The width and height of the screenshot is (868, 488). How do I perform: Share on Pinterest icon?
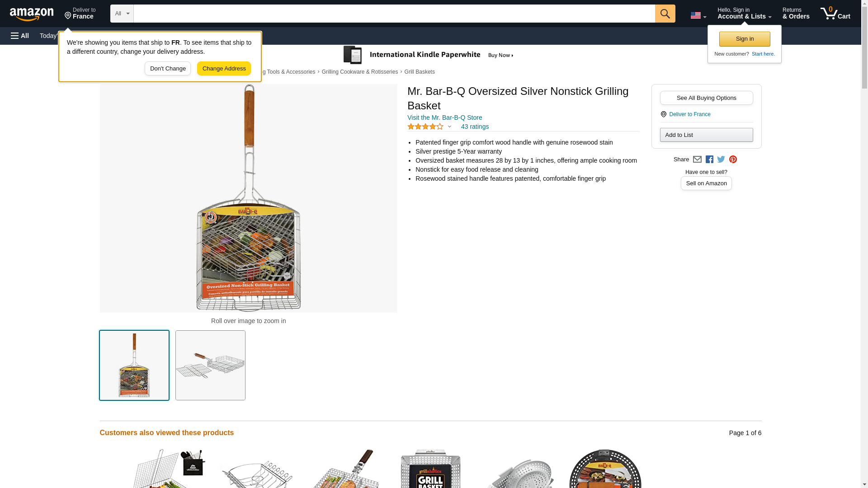733,160
